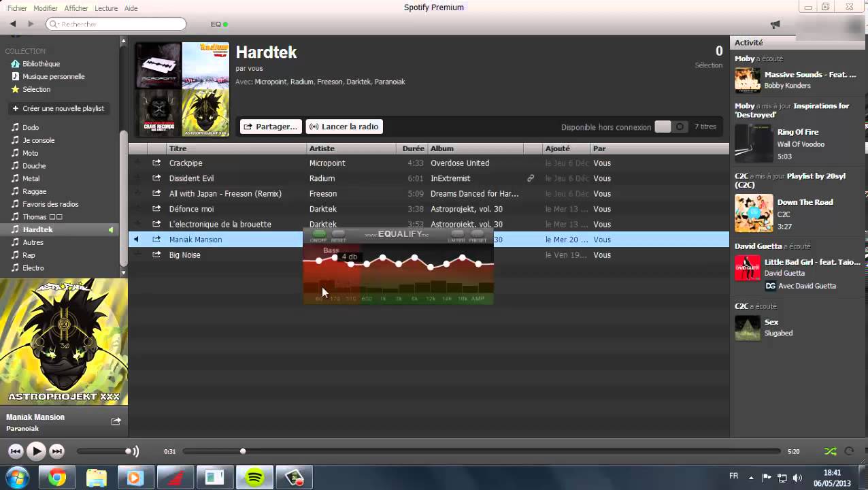Viewport: 868px width, 490px height.
Task: Sort tracks by the Durée column header
Action: pos(413,148)
